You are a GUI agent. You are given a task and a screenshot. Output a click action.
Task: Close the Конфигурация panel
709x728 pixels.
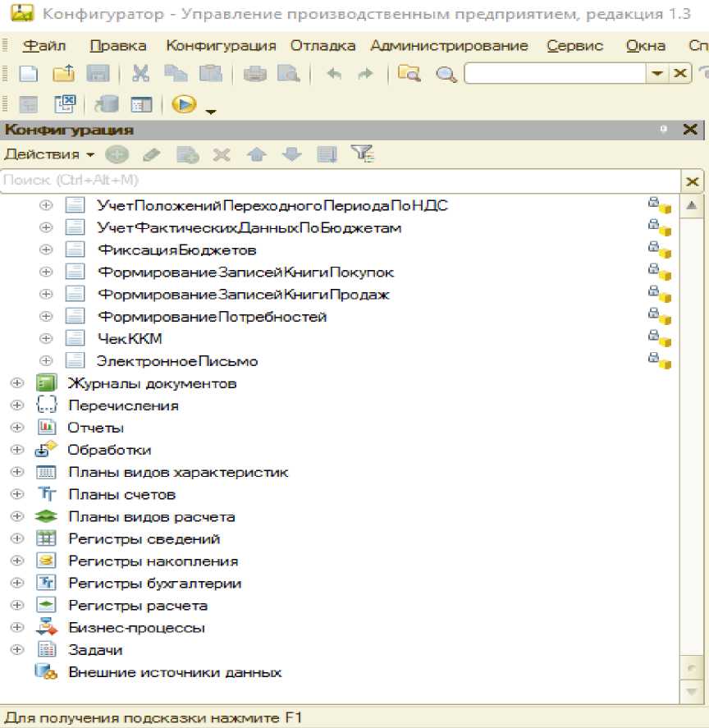690,129
